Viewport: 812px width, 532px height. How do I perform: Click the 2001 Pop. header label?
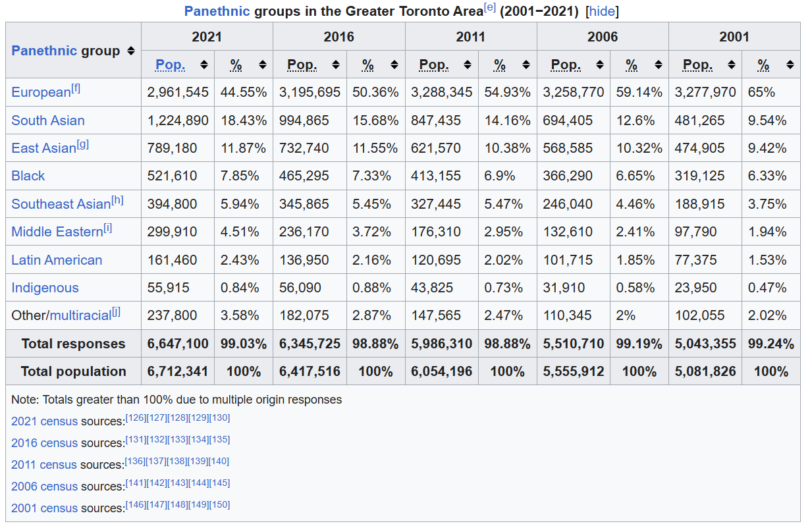click(x=697, y=65)
